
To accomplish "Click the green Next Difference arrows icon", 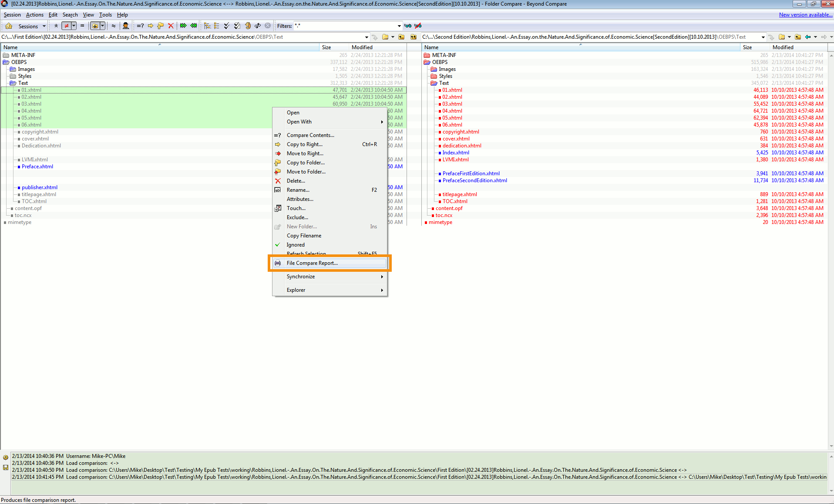I will click(183, 26).
